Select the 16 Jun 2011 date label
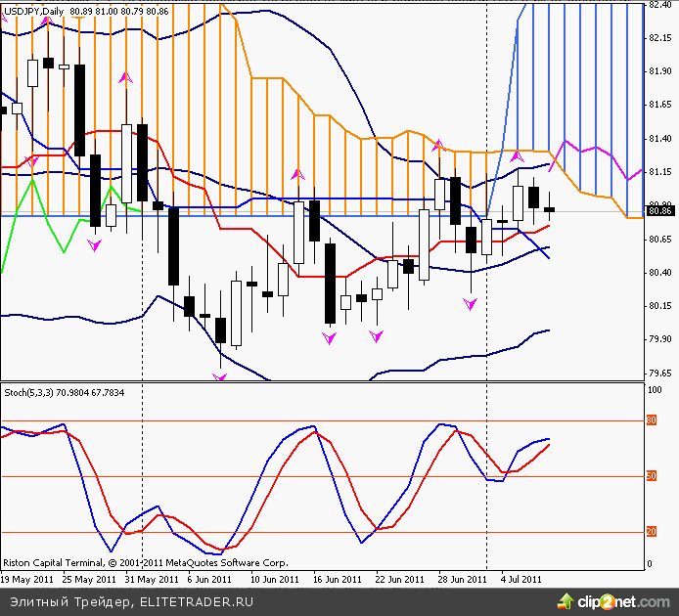The height and width of the screenshot is (616, 679). pos(333,579)
